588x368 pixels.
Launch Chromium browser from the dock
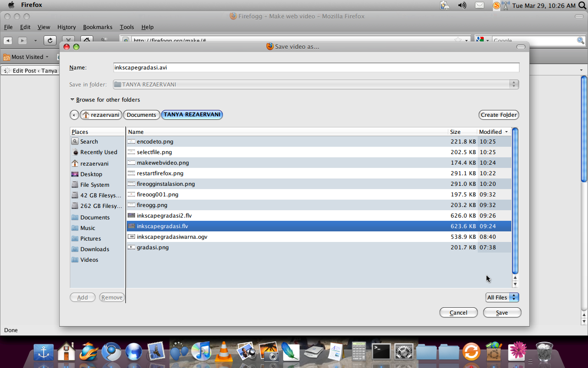(x=111, y=352)
